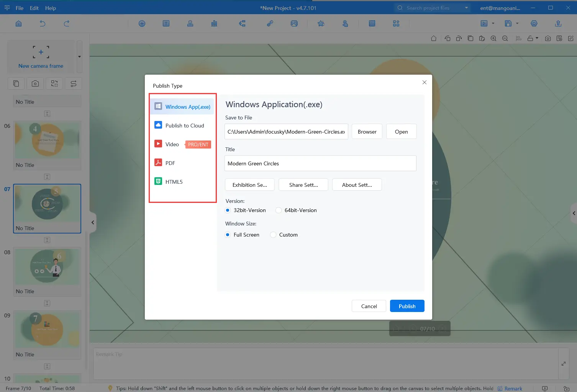577x392 pixels.
Task: Collapse the left frame panel
Action: pyautogui.click(x=93, y=222)
